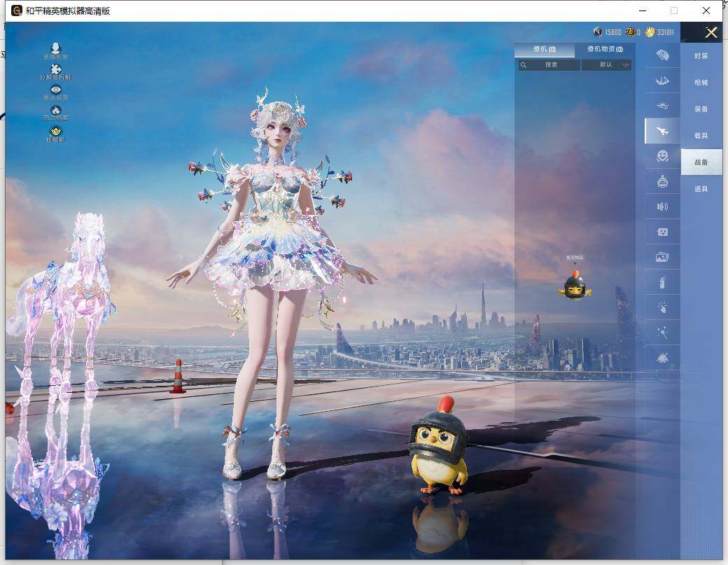Minimize the 和平精英模拟器 window
This screenshot has height=565, width=728.
(643, 11)
